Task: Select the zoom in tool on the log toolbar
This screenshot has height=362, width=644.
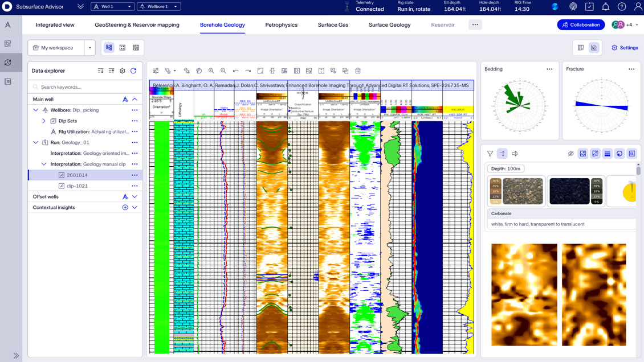Action: (211, 71)
